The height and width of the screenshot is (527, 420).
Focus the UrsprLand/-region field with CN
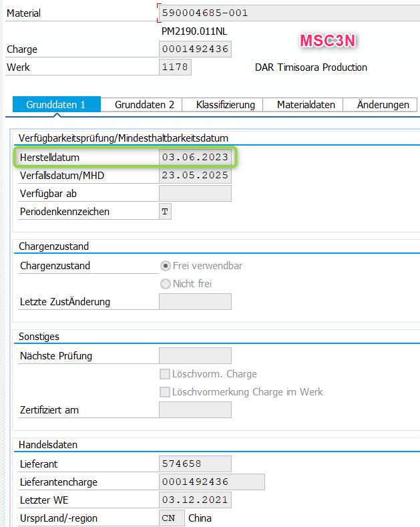click(x=172, y=518)
